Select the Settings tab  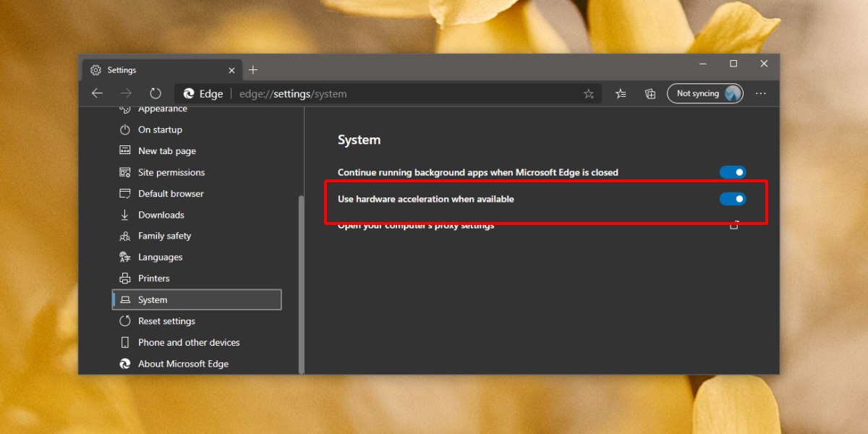162,70
